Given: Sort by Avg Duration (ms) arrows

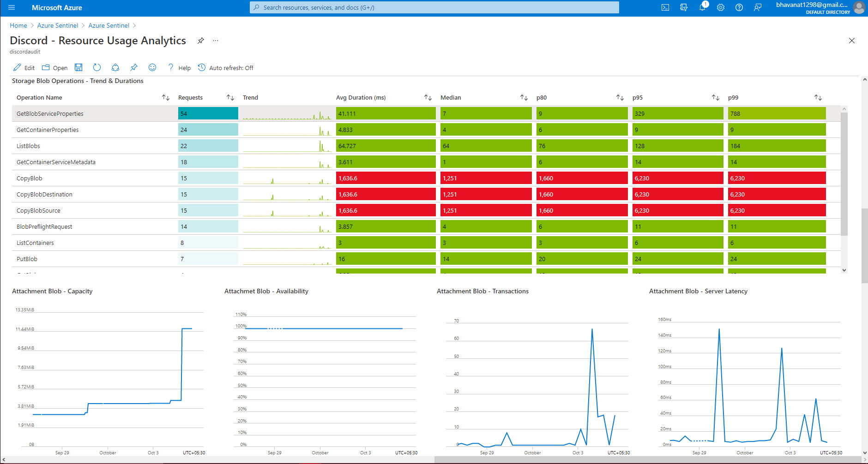Looking at the screenshot, I should [428, 97].
